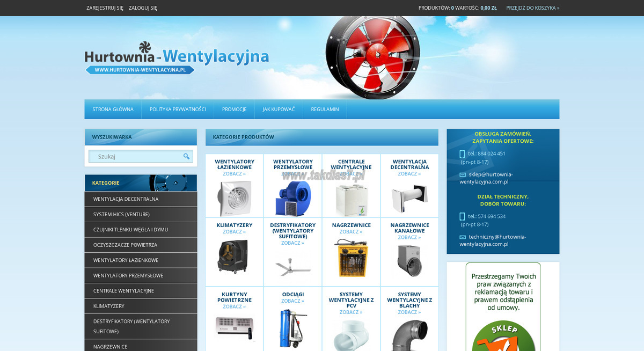Select Destryfikatory (wentylatory sufitowe) in sidebar

tap(141, 326)
